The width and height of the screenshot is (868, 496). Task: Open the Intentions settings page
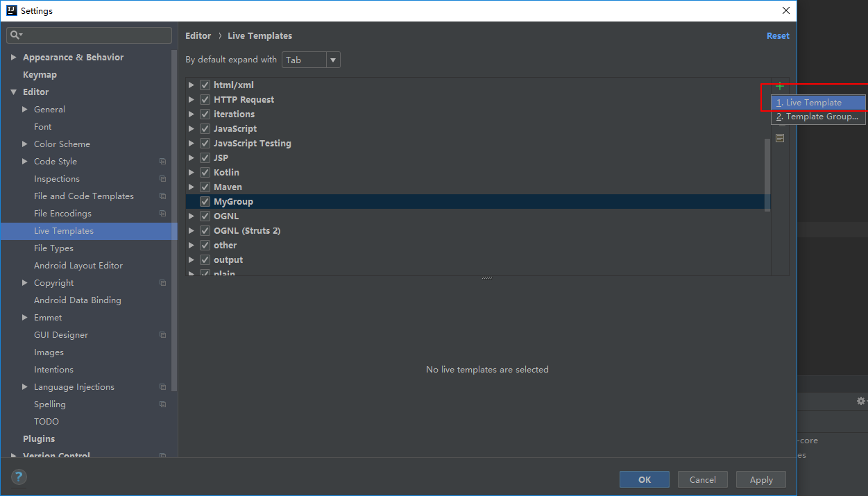pyautogui.click(x=53, y=369)
